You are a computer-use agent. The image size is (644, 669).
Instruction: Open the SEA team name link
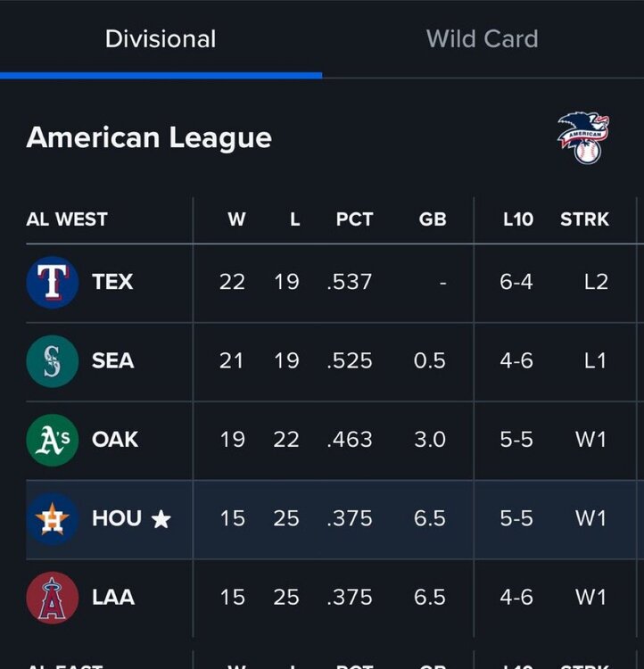click(112, 360)
